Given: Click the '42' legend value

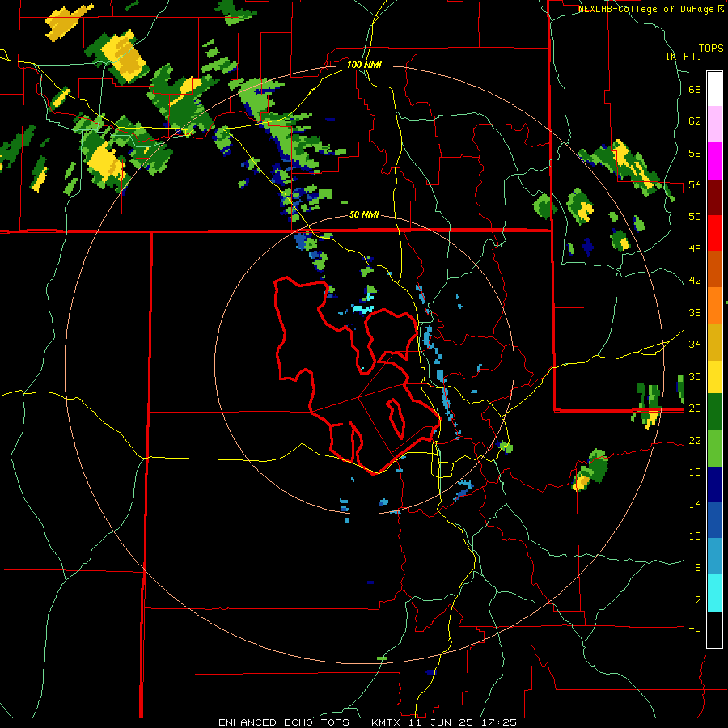Looking at the screenshot, I should point(695,281).
